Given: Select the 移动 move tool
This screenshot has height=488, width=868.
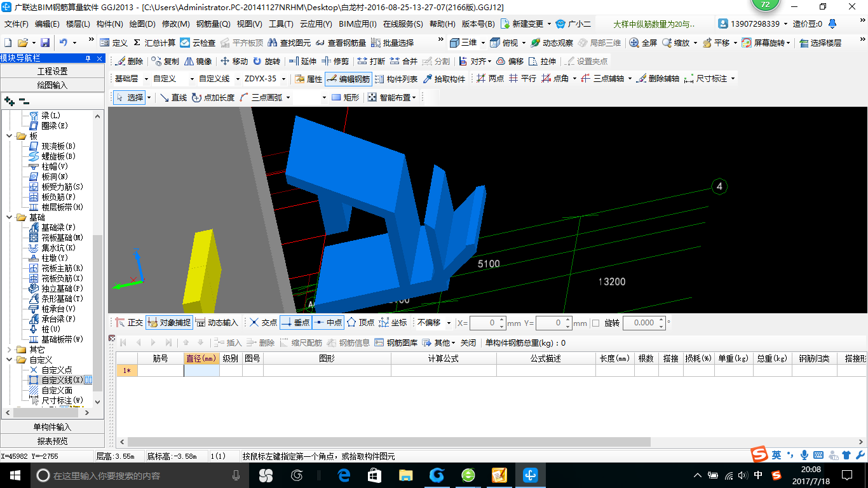Looking at the screenshot, I should coord(234,62).
